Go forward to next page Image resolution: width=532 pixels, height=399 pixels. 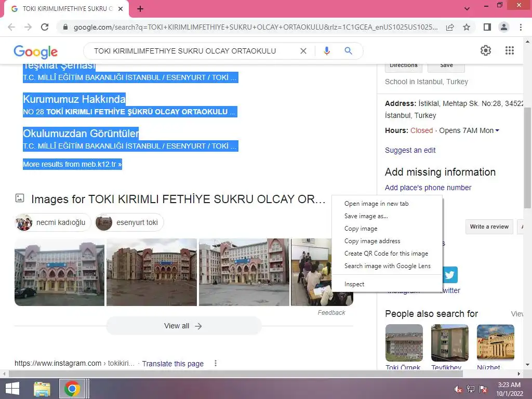tap(28, 27)
